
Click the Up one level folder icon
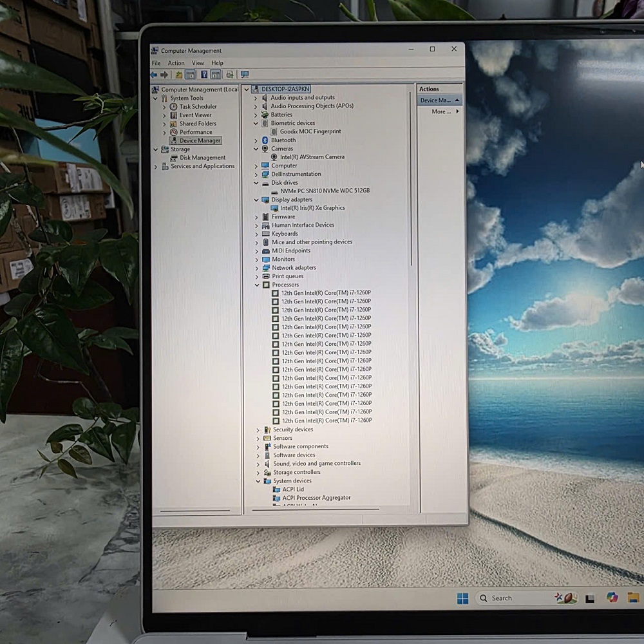point(178,74)
